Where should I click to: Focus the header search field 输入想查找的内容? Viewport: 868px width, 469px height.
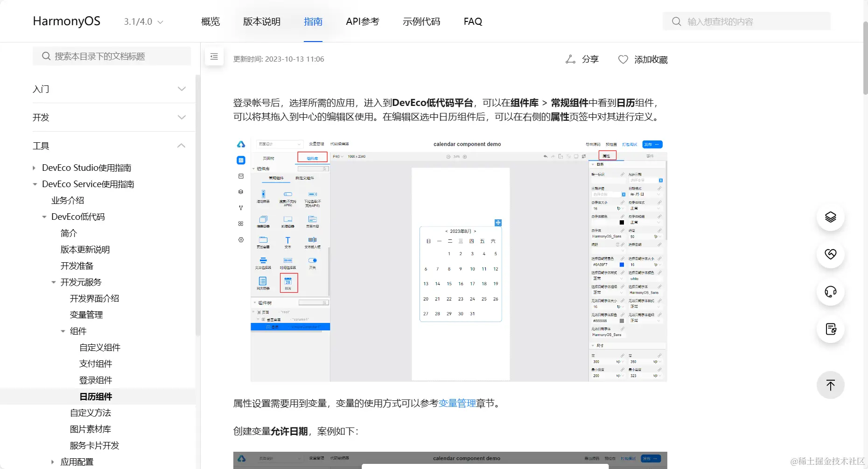click(747, 21)
